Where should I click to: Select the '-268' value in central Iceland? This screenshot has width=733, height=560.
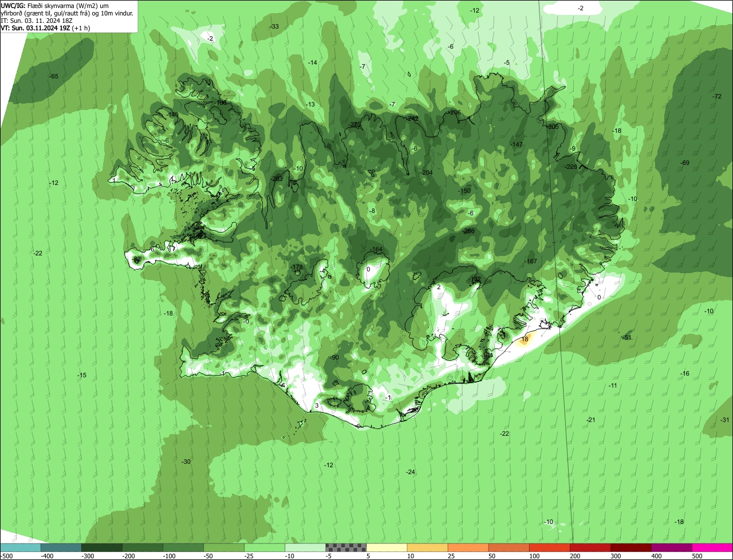(468, 231)
